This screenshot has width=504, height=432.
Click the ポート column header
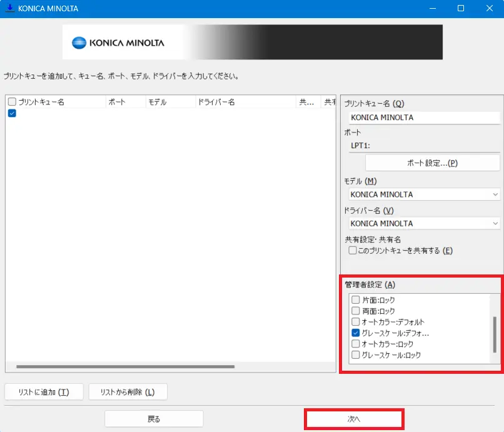[124, 102]
